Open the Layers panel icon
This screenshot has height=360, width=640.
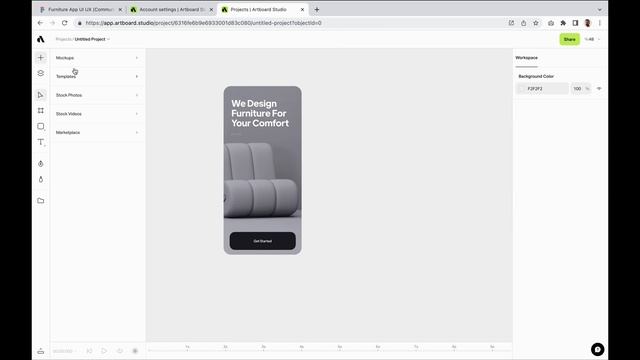(x=40, y=73)
